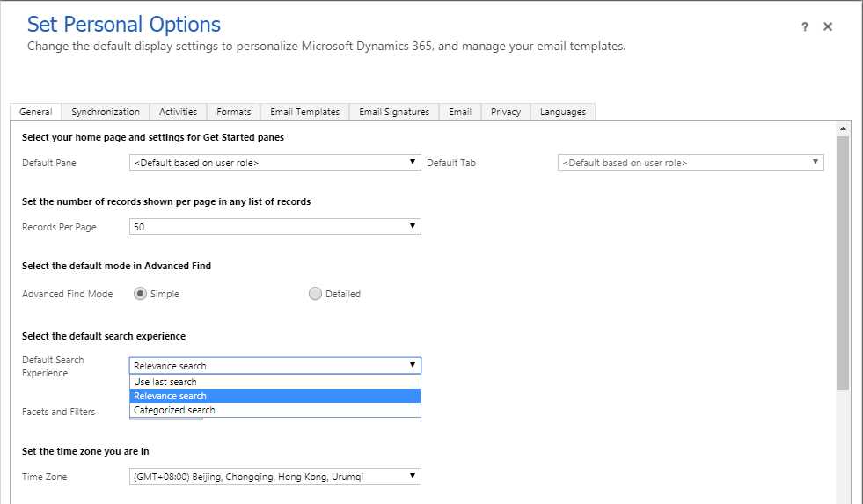Click the vertical scrollbar thumb
The width and height of the screenshot is (863, 504).
(843, 263)
